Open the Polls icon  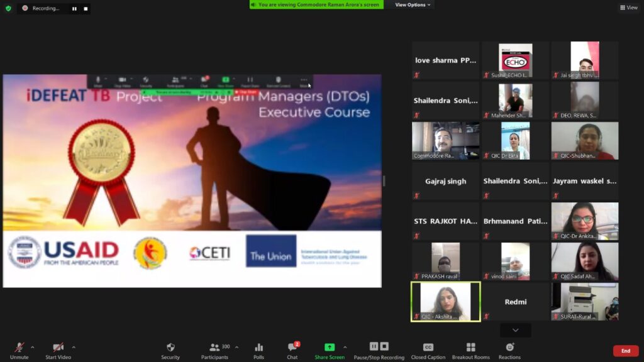click(258, 350)
